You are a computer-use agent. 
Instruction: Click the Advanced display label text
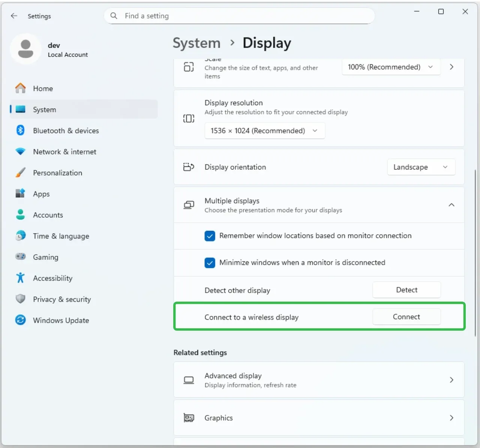(x=233, y=376)
